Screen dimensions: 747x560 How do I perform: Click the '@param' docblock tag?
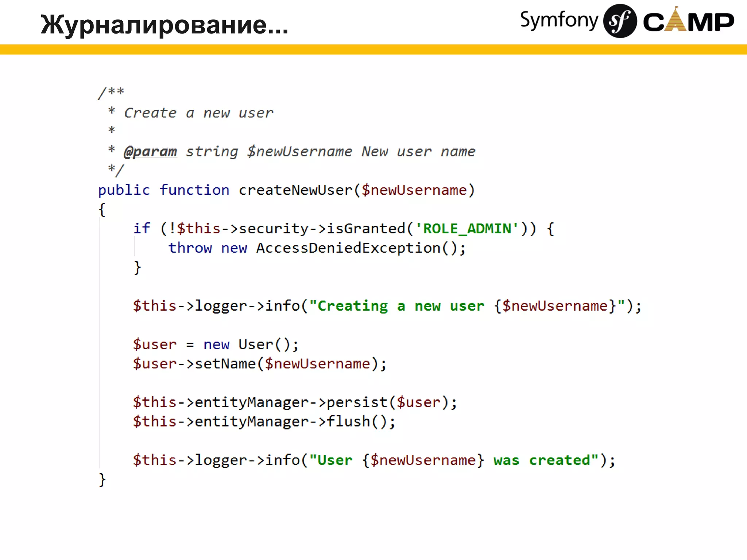(x=150, y=152)
